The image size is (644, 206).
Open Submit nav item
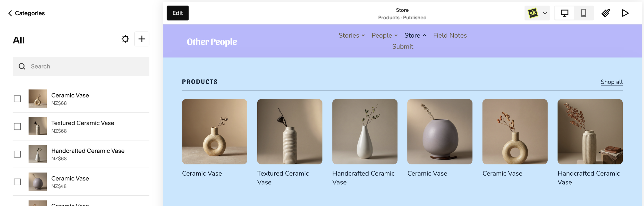pos(403,46)
